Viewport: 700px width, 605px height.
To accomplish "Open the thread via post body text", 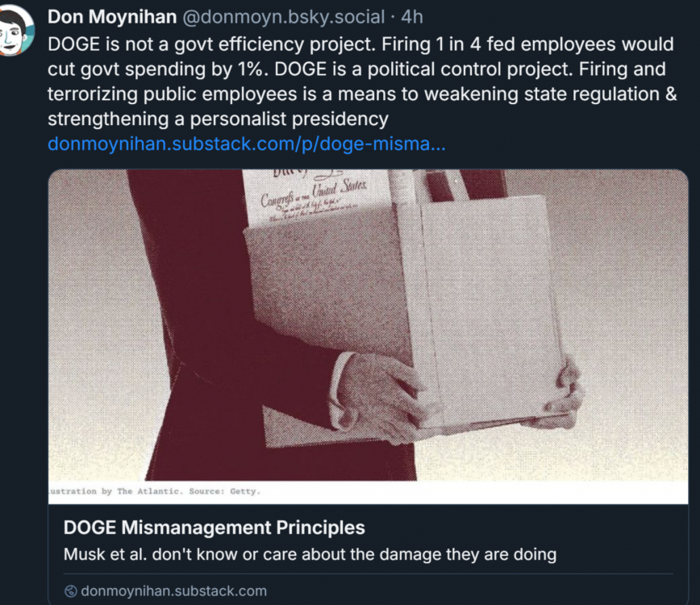I will pyautogui.click(x=362, y=81).
